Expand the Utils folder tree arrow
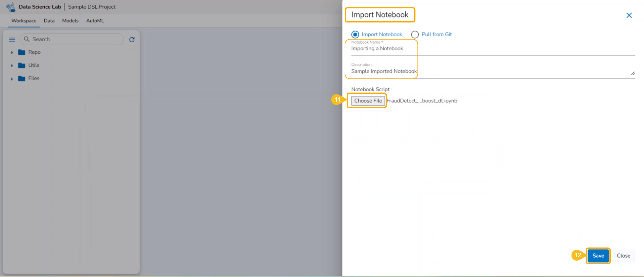 [x=12, y=66]
